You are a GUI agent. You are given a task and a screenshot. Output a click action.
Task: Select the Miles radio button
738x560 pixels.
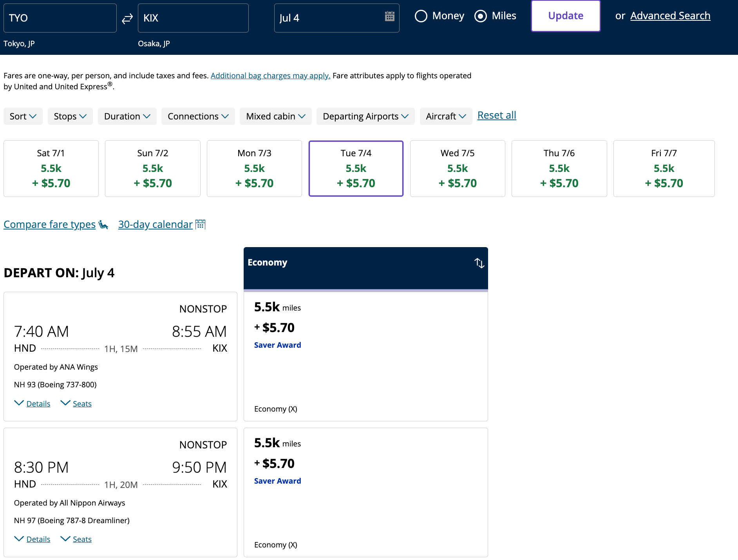coord(481,16)
